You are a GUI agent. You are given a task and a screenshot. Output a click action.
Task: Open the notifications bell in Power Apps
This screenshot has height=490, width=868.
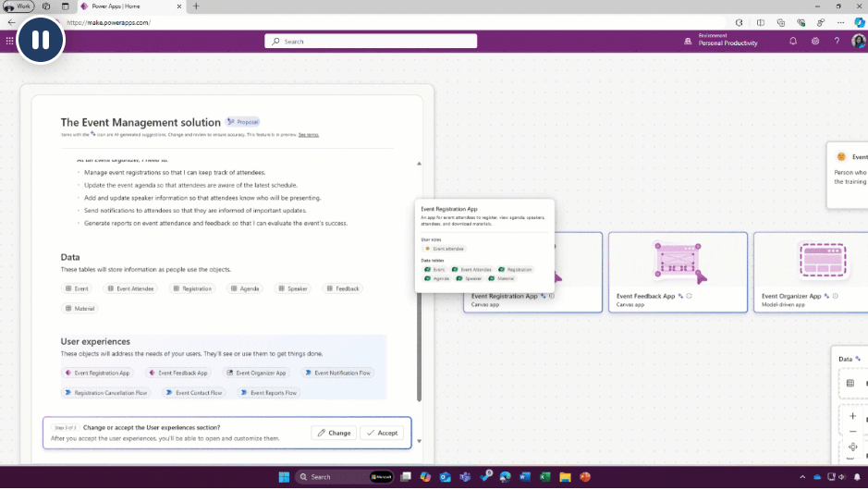point(793,41)
